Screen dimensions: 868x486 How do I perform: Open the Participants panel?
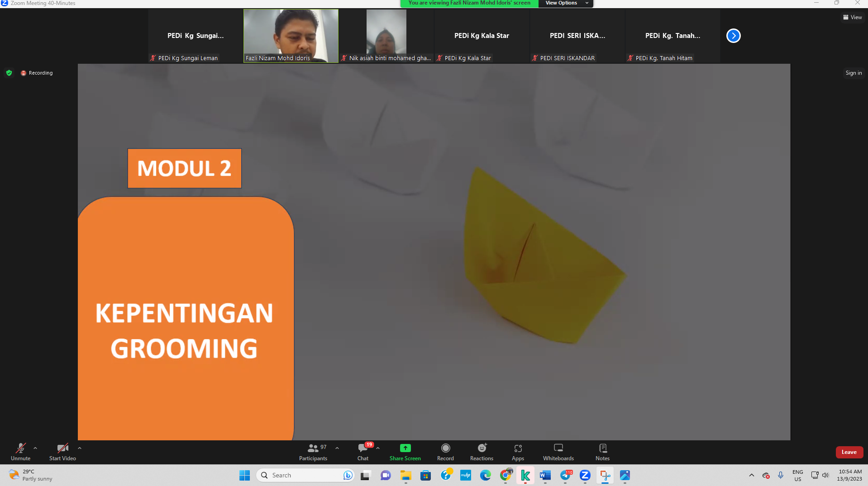click(x=313, y=452)
